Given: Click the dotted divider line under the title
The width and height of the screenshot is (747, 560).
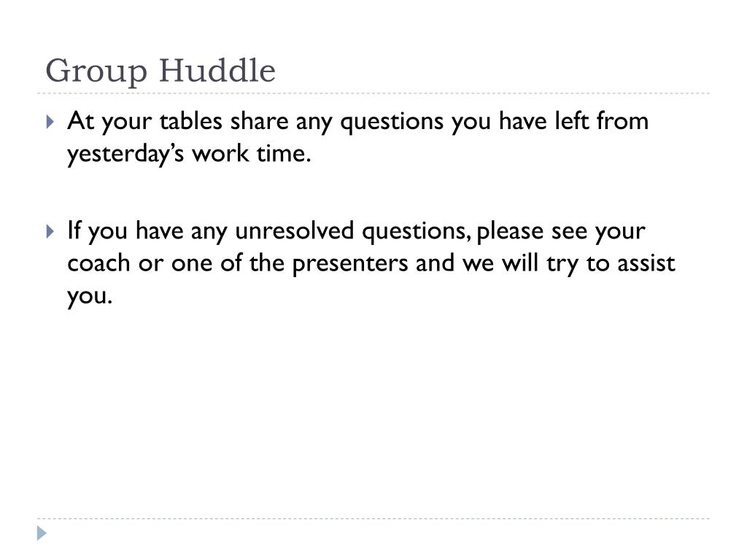Looking at the screenshot, I should coord(373,93).
